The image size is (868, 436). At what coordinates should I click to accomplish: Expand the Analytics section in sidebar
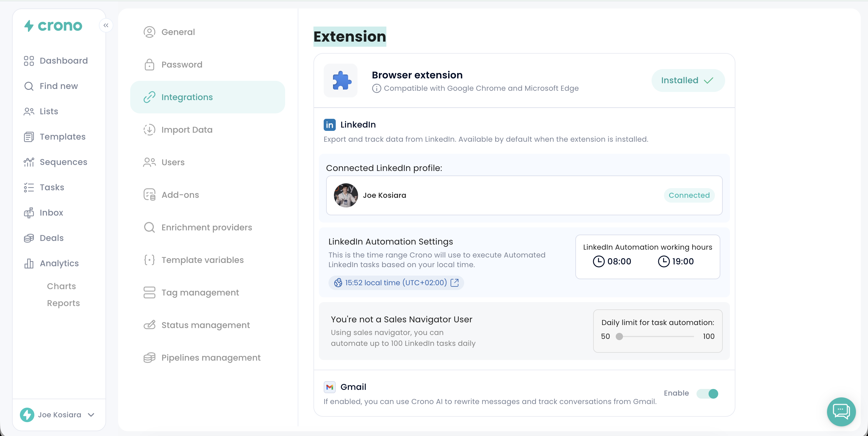point(59,263)
